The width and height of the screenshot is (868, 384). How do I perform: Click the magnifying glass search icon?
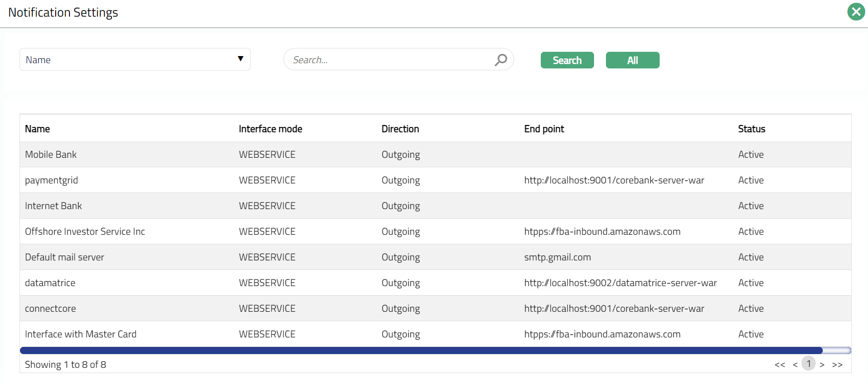point(500,60)
